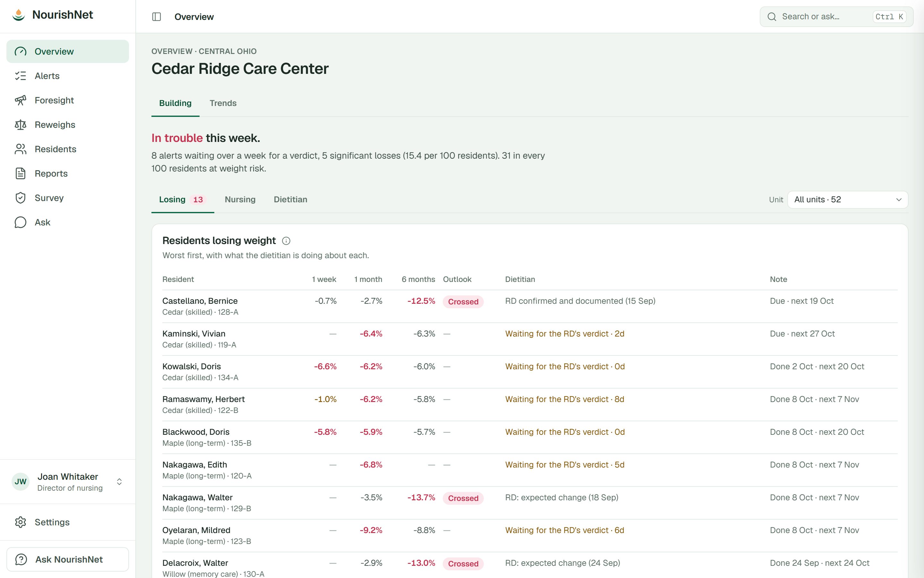
Task: Click the Search or ask field
Action: (836, 17)
